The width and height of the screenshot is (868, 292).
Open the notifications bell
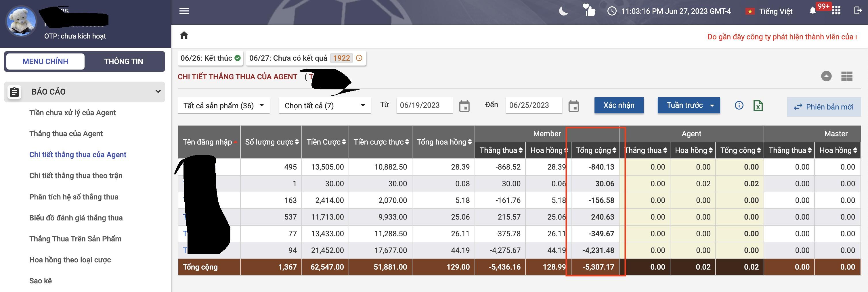812,11
